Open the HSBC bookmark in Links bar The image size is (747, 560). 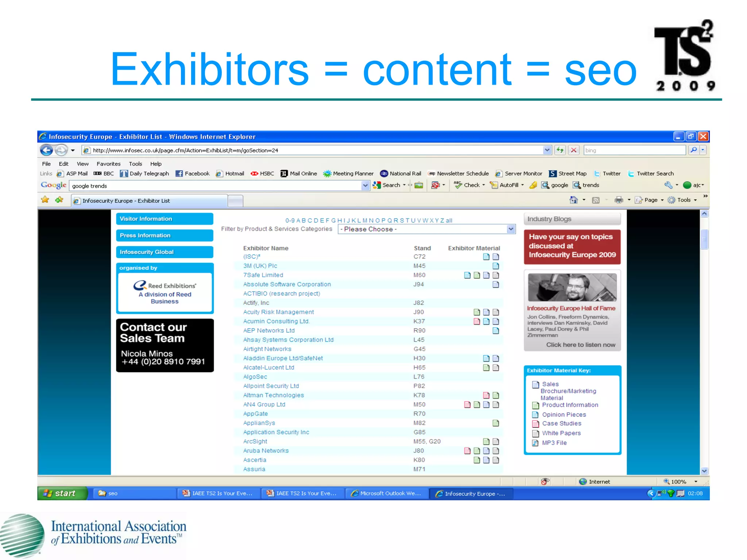click(262, 174)
